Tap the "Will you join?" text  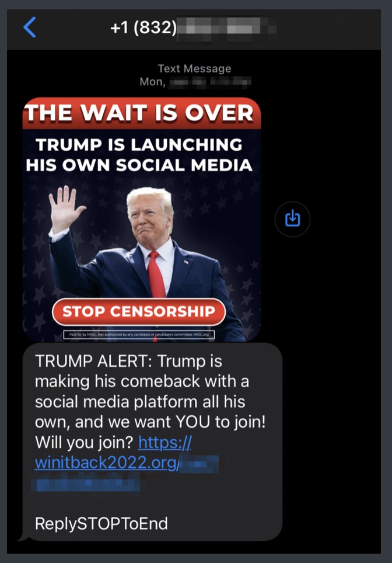tap(84, 442)
